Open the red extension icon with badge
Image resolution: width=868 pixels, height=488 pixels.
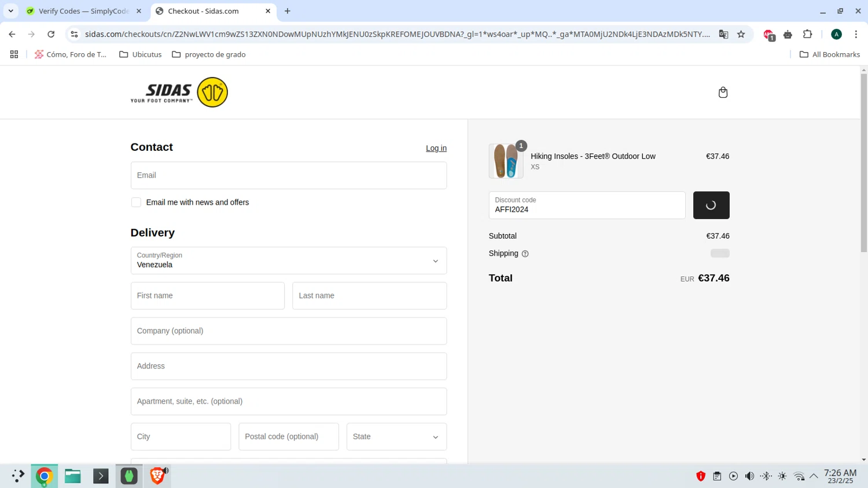768,35
